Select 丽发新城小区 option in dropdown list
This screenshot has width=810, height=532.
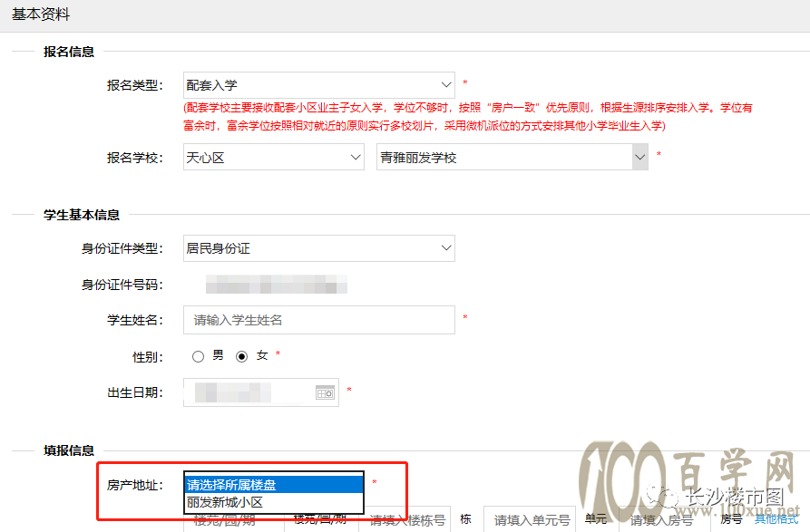[x=274, y=502]
